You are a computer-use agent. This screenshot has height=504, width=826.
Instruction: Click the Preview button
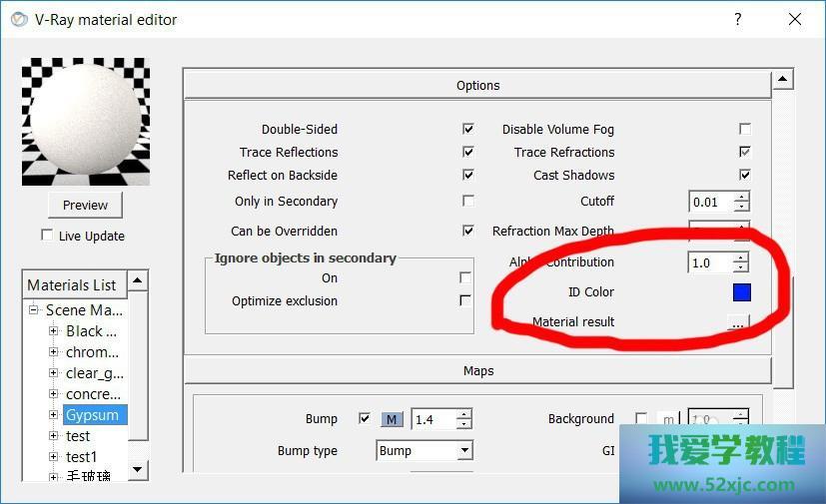tap(85, 205)
